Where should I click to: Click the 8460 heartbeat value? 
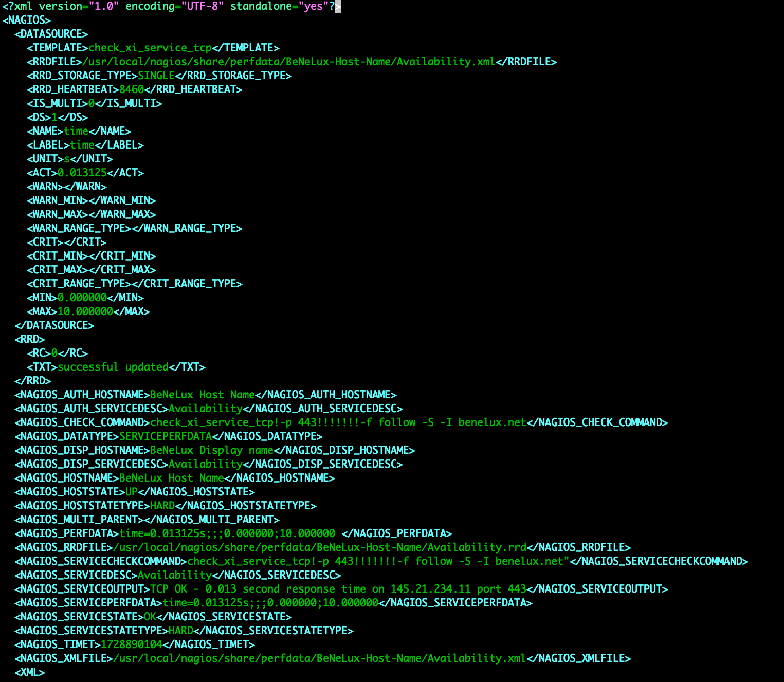[x=132, y=89]
